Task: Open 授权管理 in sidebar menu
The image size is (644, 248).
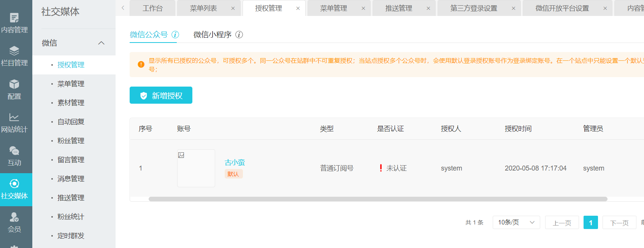Action: point(71,65)
